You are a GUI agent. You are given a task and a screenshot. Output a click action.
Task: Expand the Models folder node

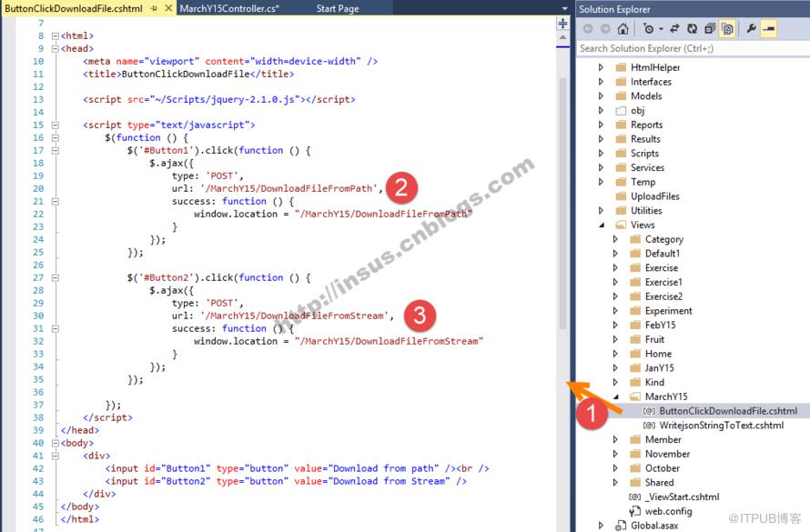click(x=601, y=96)
